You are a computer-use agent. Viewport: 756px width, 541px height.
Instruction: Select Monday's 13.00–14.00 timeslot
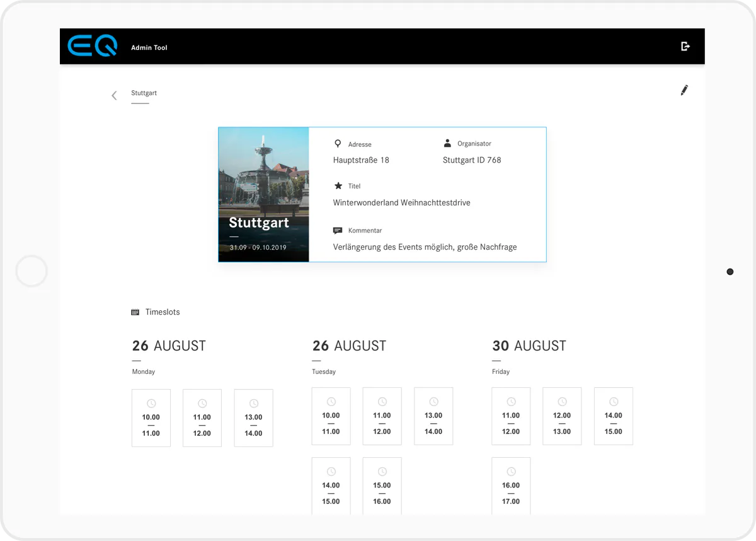pyautogui.click(x=253, y=418)
